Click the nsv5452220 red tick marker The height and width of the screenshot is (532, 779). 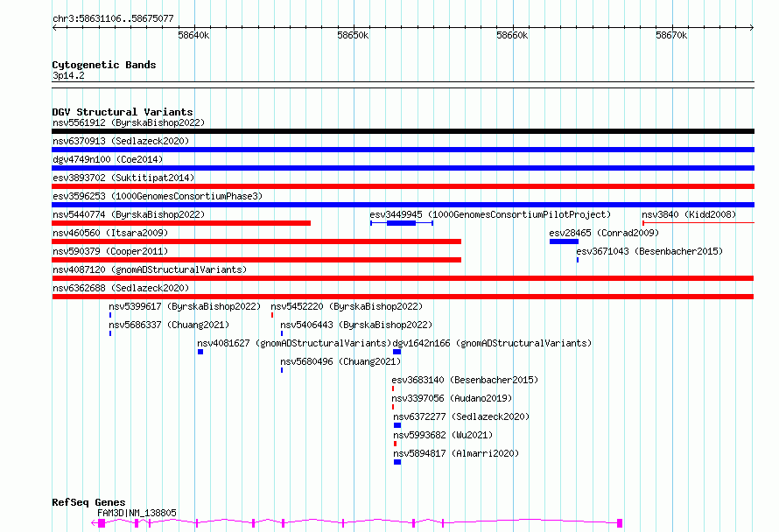[272, 315]
